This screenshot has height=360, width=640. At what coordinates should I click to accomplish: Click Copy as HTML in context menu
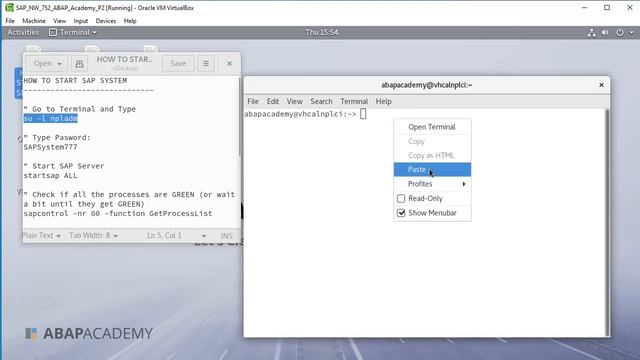432,156
